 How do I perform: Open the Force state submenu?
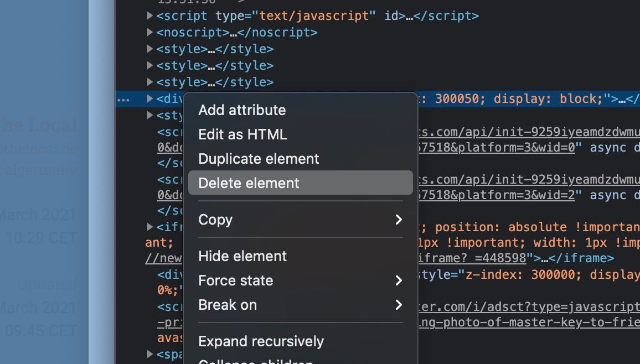(x=301, y=280)
